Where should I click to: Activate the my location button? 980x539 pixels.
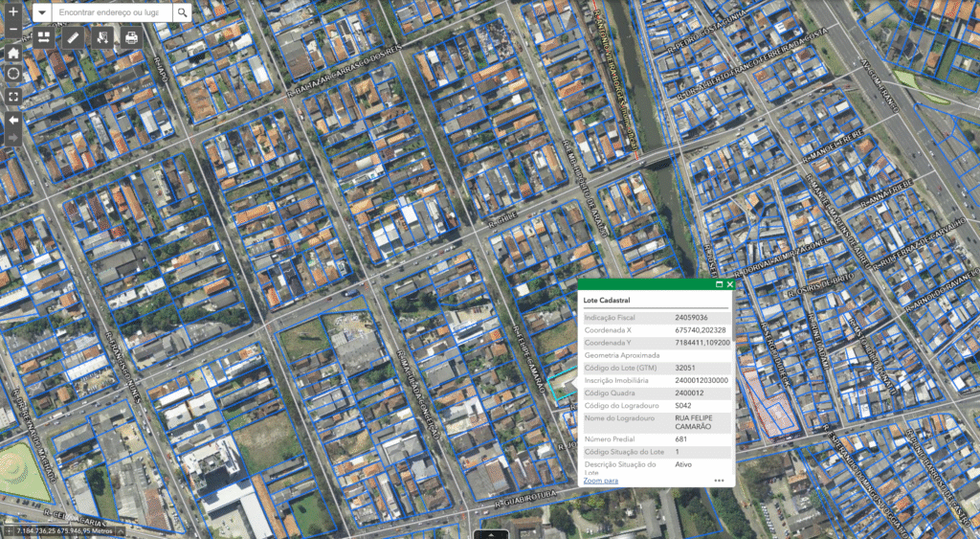tap(13, 75)
